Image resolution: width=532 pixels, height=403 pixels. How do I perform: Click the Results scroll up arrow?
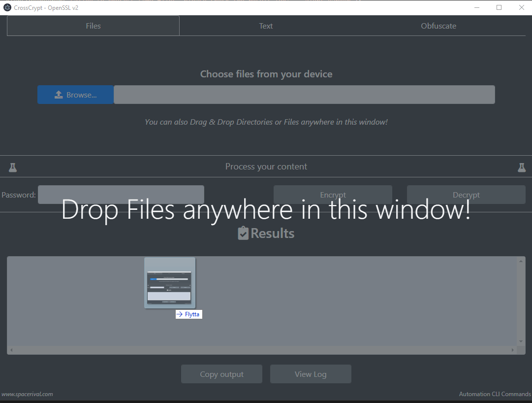[x=521, y=261]
